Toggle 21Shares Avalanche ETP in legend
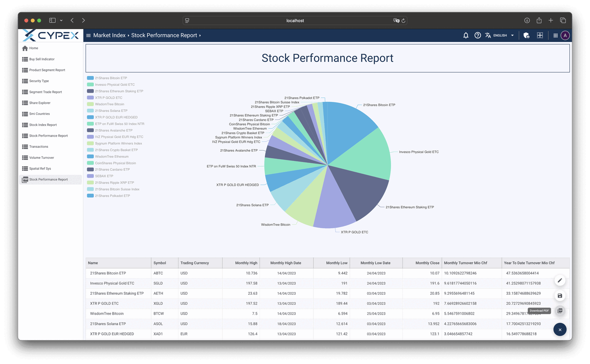 click(110, 130)
